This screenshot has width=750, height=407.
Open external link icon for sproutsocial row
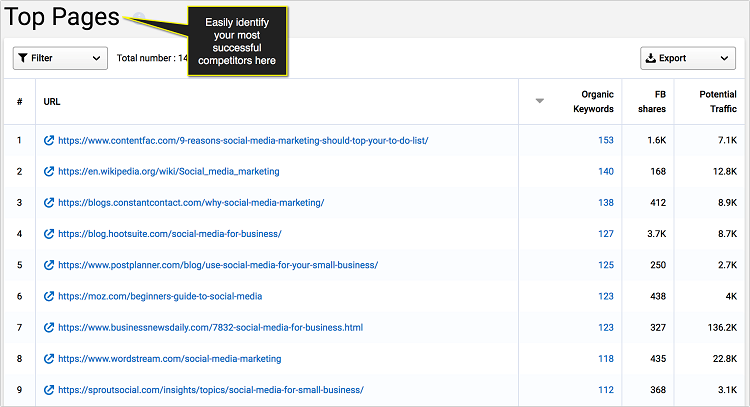tap(49, 389)
